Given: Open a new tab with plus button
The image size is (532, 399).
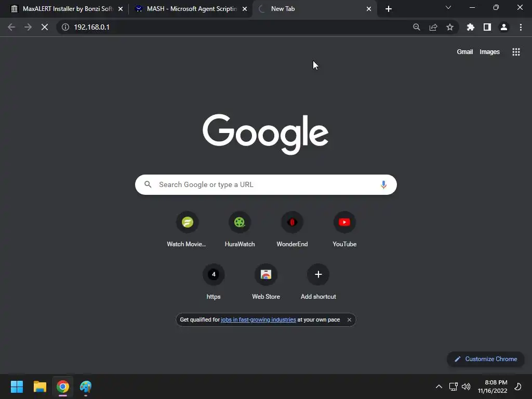Looking at the screenshot, I should (389, 9).
